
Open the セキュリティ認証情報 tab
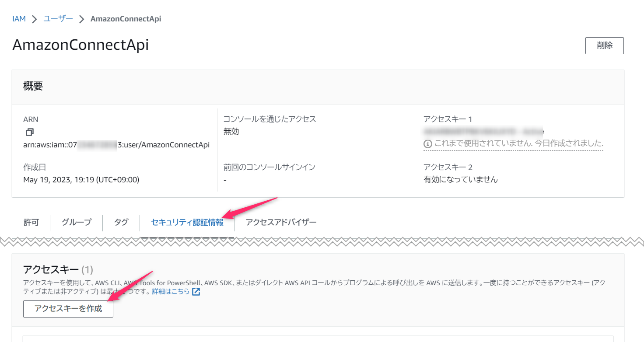187,222
